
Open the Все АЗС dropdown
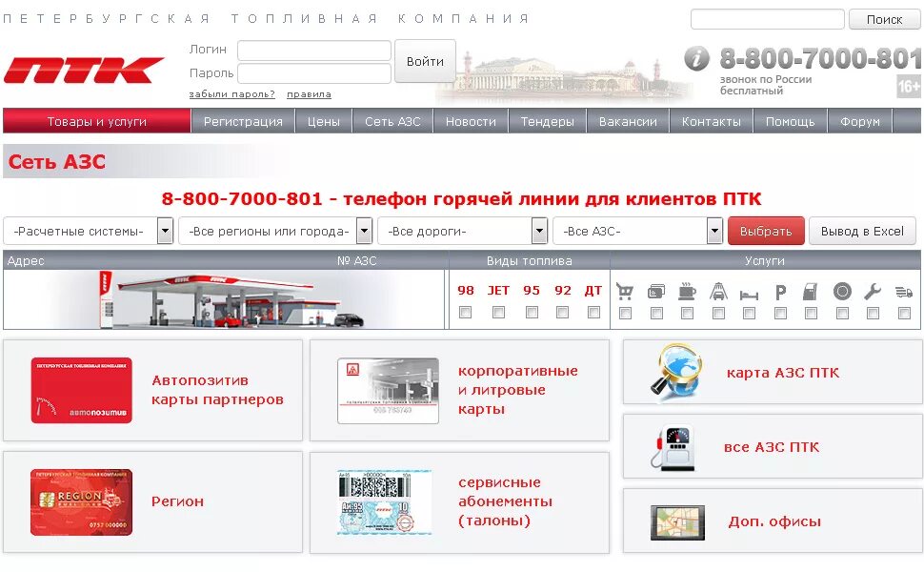pos(637,231)
